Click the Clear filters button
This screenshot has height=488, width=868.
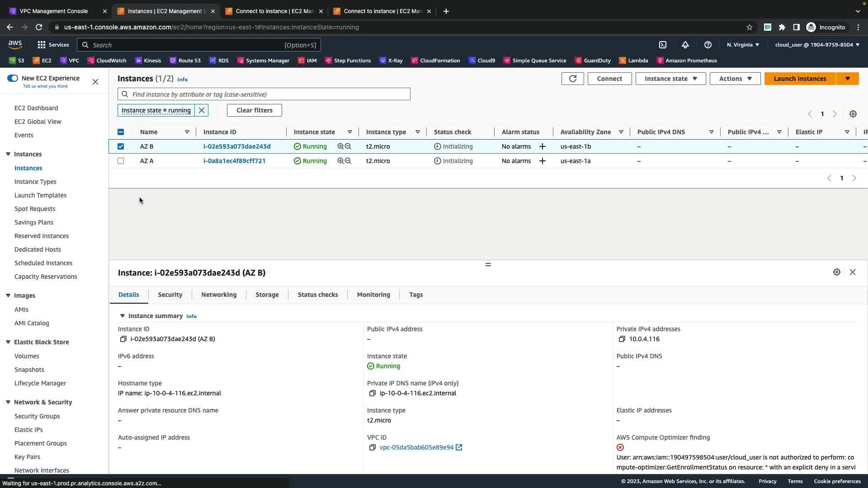coord(254,110)
